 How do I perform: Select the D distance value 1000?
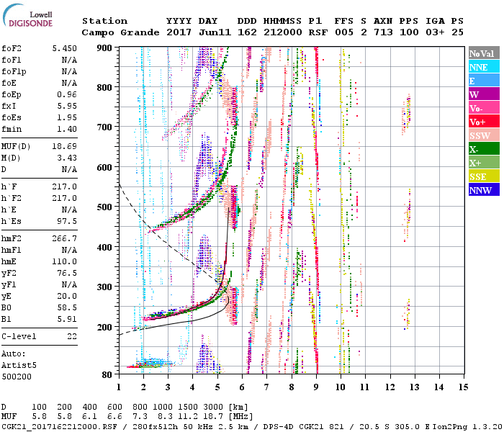pyautogui.click(x=162, y=408)
